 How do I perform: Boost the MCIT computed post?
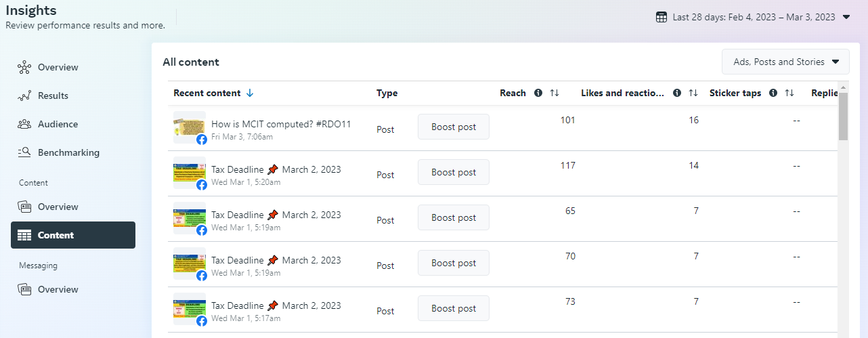454,127
